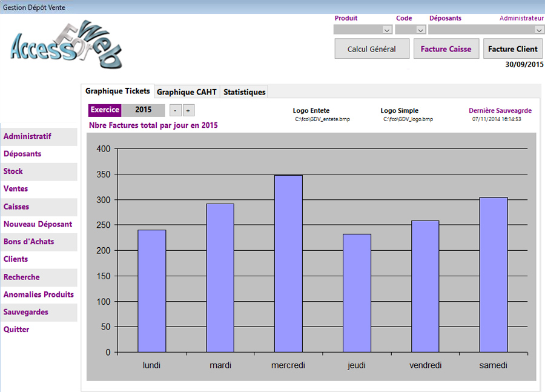The height and width of the screenshot is (392, 545).
Task: Open the Statistiques tab
Action: tap(244, 92)
